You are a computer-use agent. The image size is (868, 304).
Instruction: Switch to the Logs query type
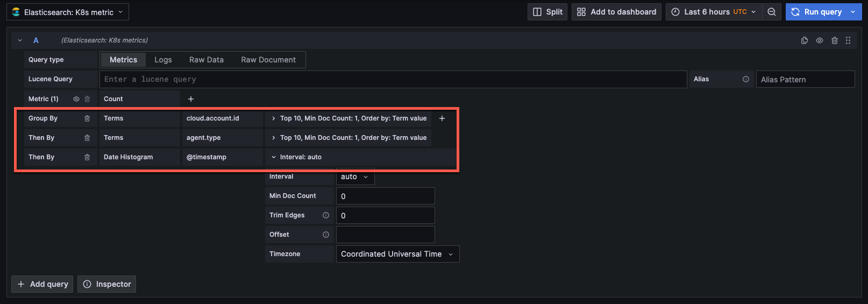click(163, 60)
